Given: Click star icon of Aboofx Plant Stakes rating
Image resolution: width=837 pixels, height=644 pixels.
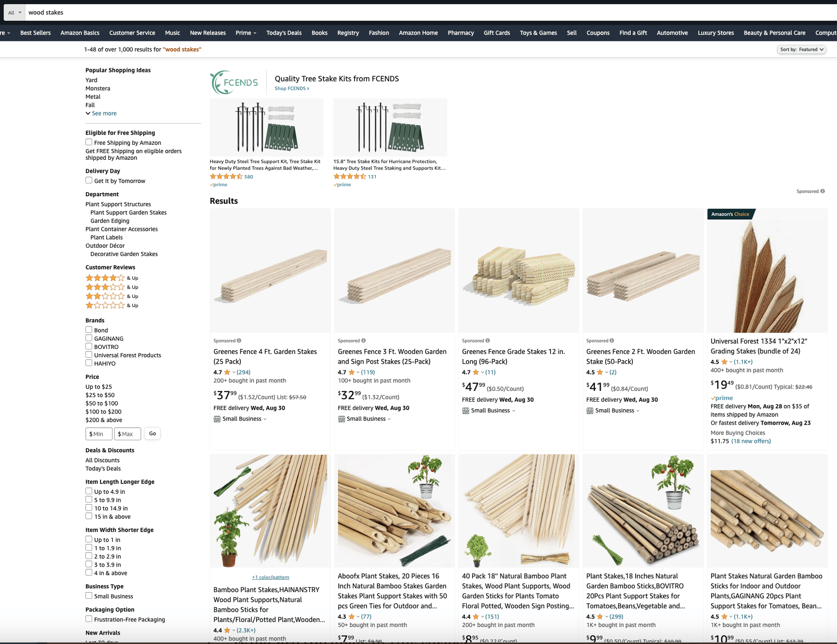Looking at the screenshot, I should [352, 616].
